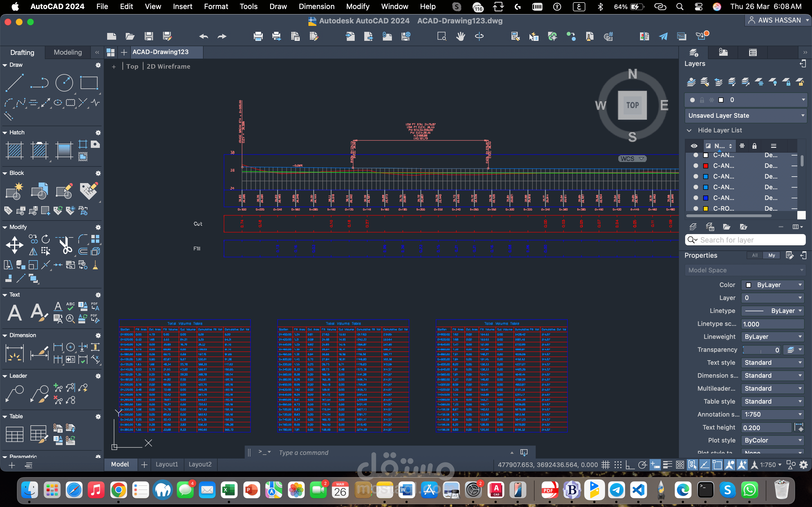Screen dimensions: 812x507
Task: Click the Pan hand tool in toolbar
Action: (460, 36)
